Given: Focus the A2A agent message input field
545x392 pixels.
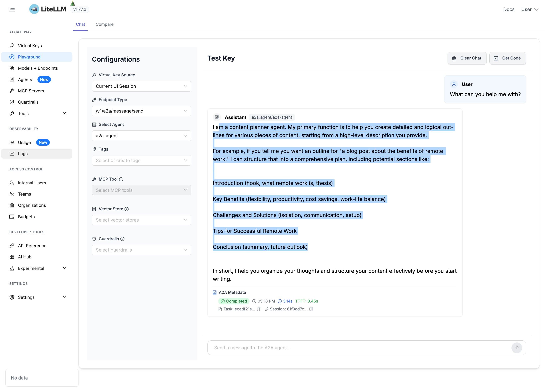Looking at the screenshot, I should 358,347.
